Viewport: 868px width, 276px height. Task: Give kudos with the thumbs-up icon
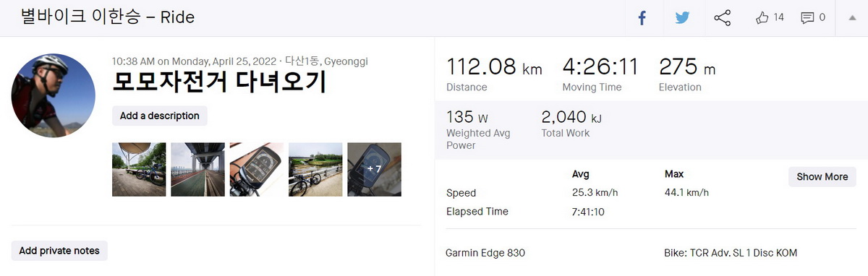click(762, 17)
